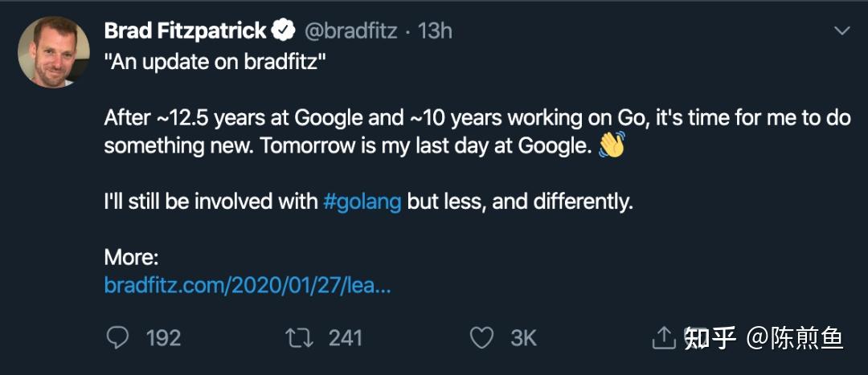868x375 pixels.
Task: Click the blue verified badge
Action: [x=284, y=31]
